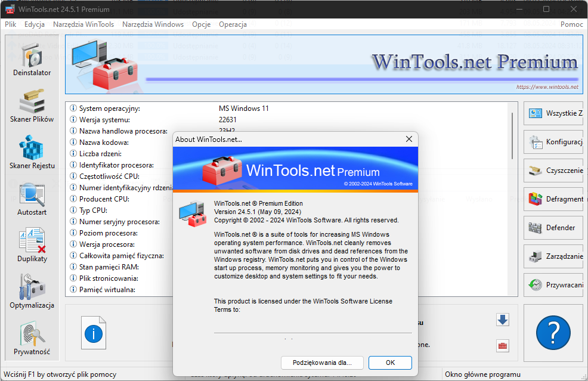Screen dimensions: 588x381
Task: Click info icon beside Producent CPU
Action: 73,199
